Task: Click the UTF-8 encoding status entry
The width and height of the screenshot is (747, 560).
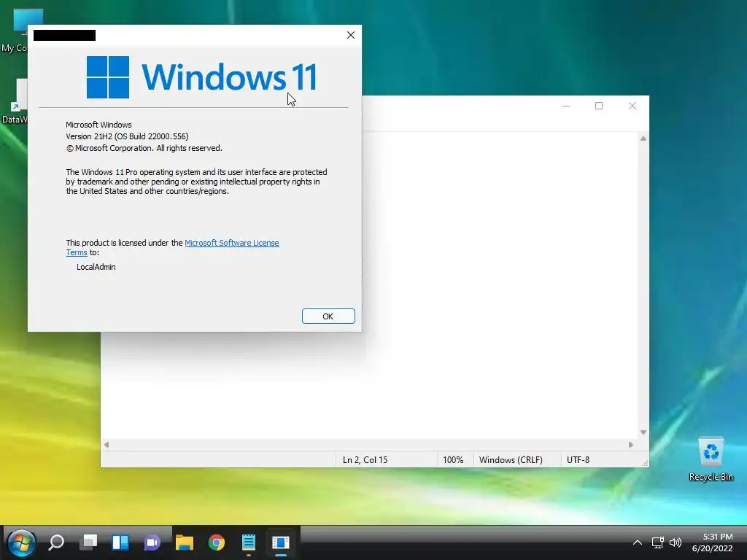Action: 578,460
